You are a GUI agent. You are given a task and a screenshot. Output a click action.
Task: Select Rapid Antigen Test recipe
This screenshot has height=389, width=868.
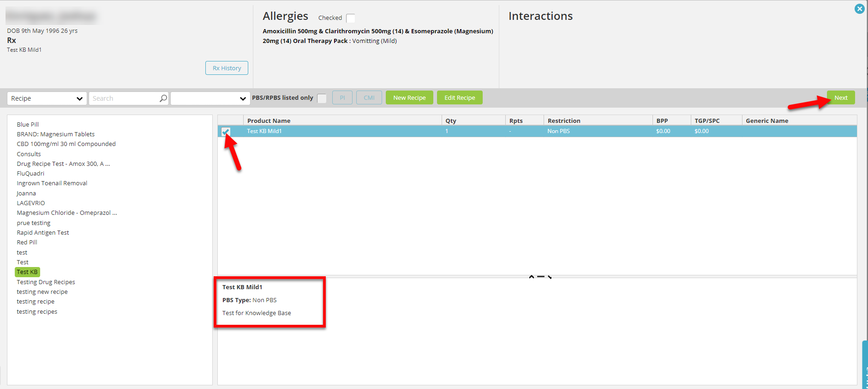point(43,232)
